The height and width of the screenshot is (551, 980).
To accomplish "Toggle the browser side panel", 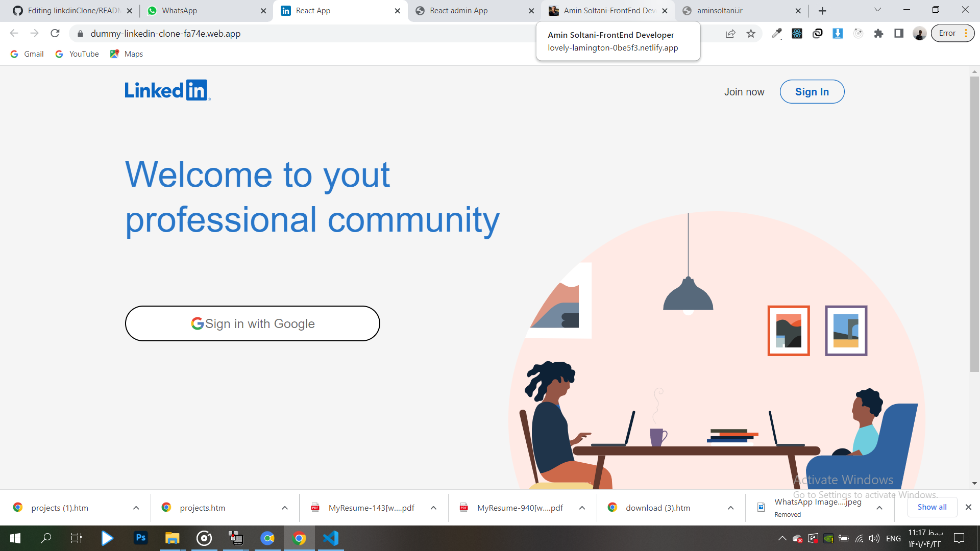I will point(899,34).
